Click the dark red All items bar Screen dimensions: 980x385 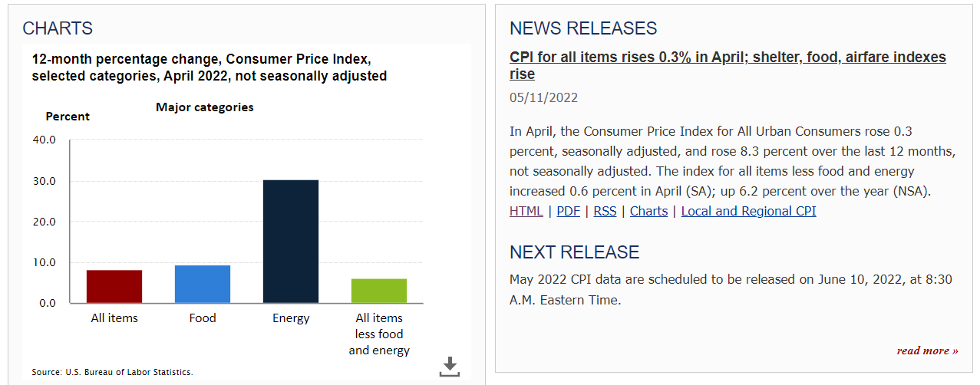[x=114, y=286]
